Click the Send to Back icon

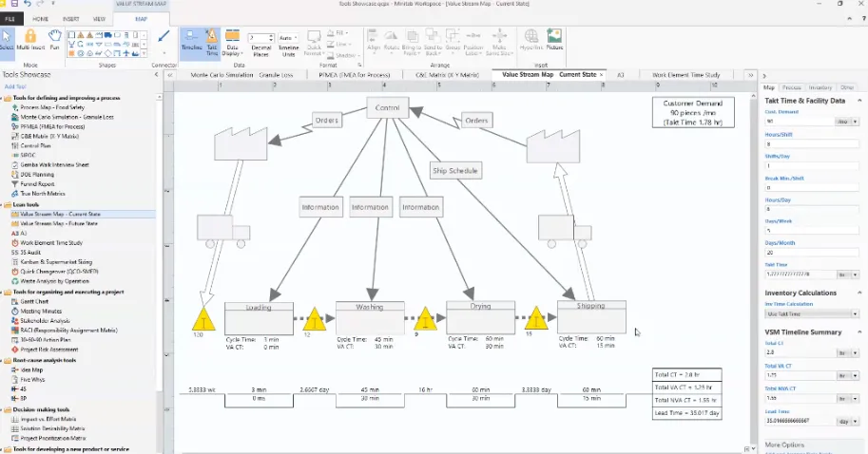pyautogui.click(x=433, y=43)
